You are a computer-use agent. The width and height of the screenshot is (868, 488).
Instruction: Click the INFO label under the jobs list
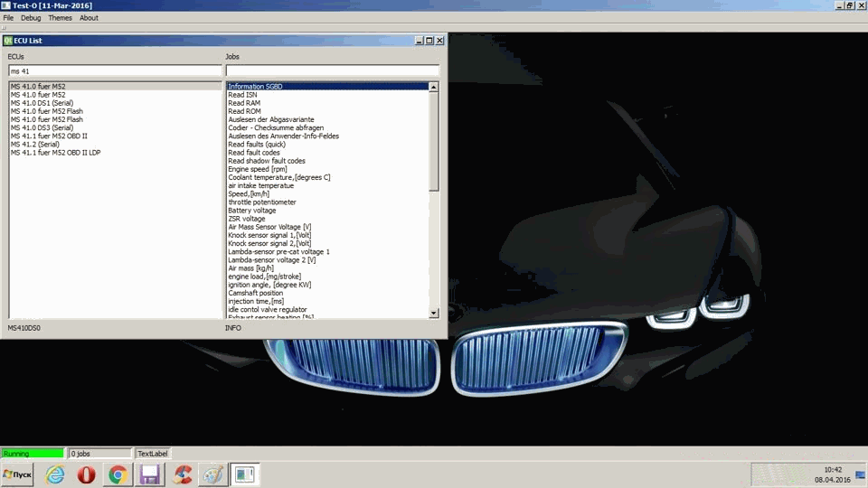pyautogui.click(x=233, y=328)
